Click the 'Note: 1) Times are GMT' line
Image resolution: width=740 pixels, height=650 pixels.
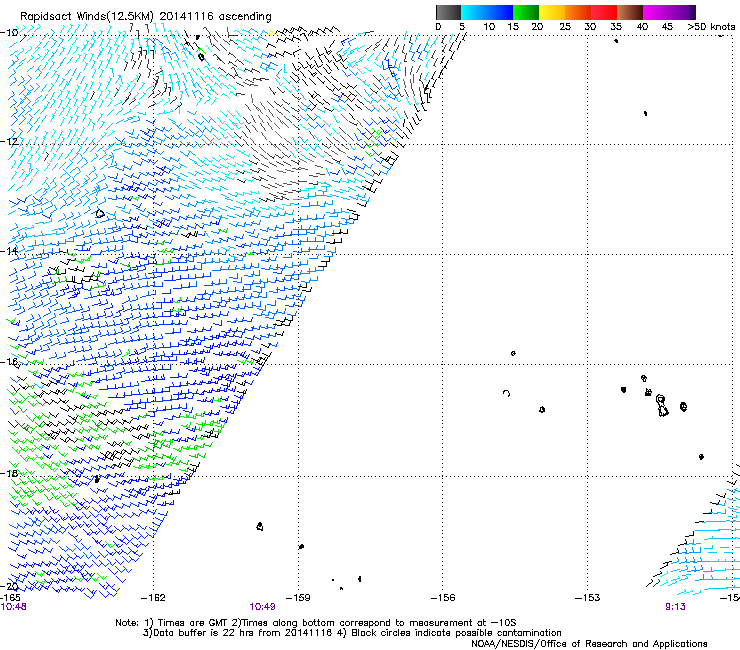pyautogui.click(x=315, y=623)
